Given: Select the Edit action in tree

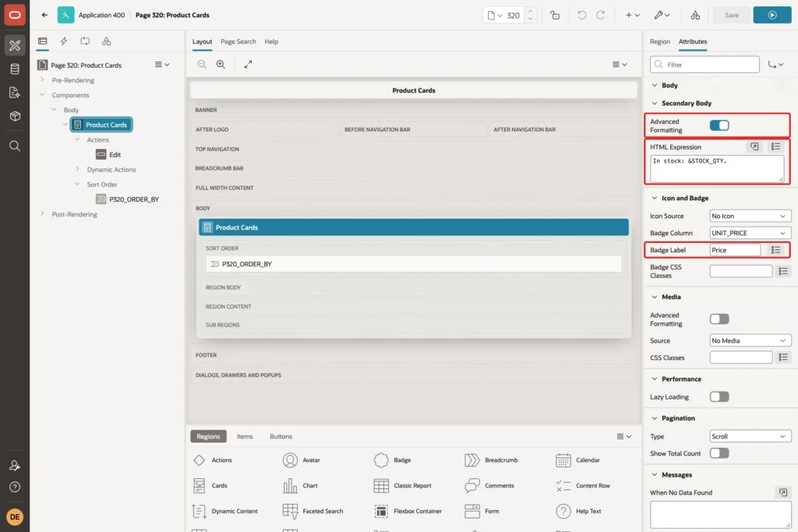Looking at the screenshot, I should pos(115,155).
